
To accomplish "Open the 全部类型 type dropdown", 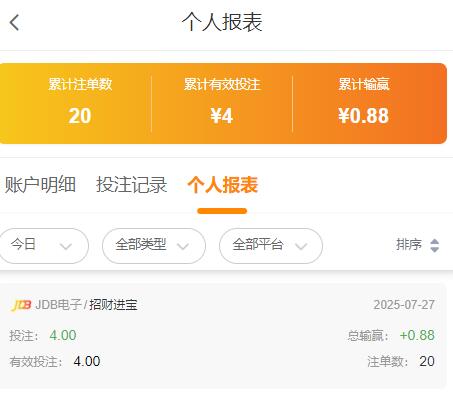I will [x=154, y=246].
